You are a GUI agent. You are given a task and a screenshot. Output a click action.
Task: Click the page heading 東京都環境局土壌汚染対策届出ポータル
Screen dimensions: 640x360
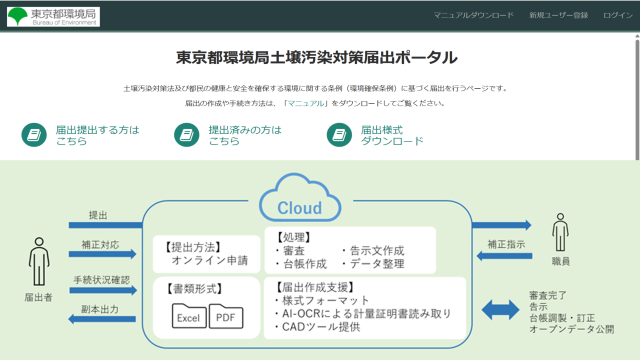tap(317, 58)
